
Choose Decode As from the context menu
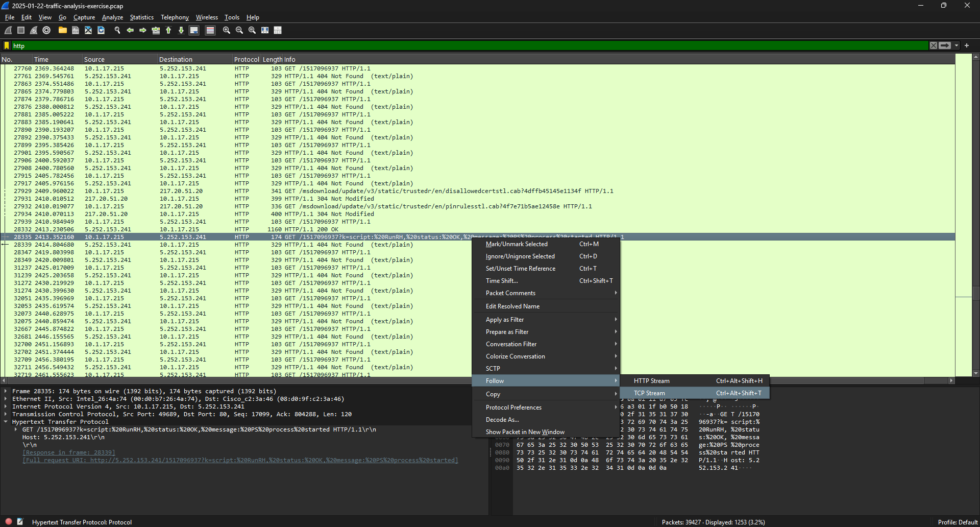pyautogui.click(x=502, y=419)
